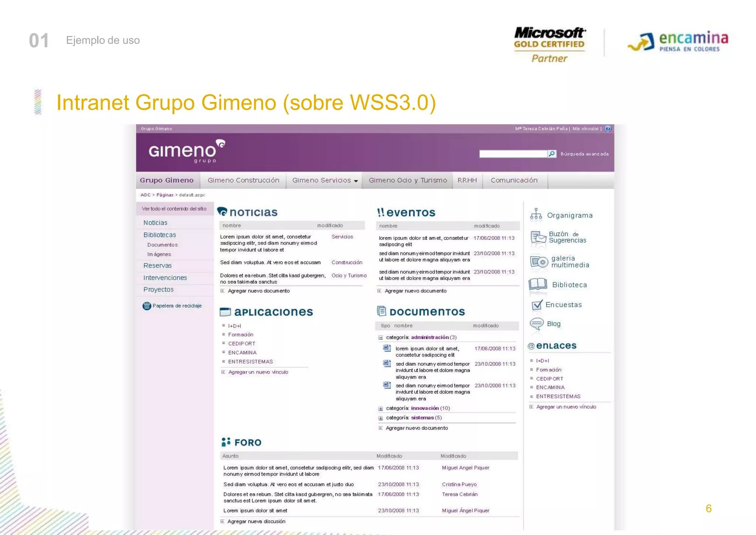Click Mis vínculos in the top bar
The image size is (756, 535).
tap(585, 129)
